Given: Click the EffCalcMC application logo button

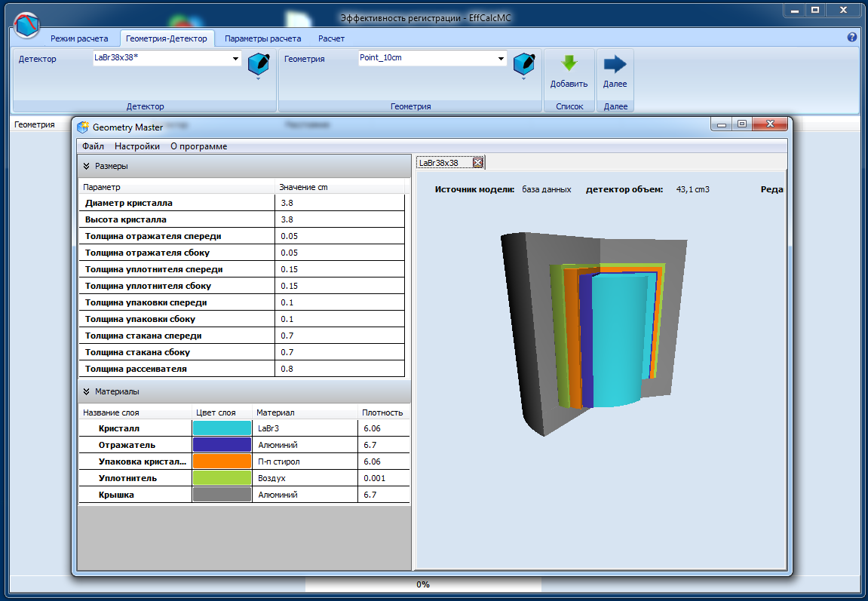Looking at the screenshot, I should click(27, 26).
